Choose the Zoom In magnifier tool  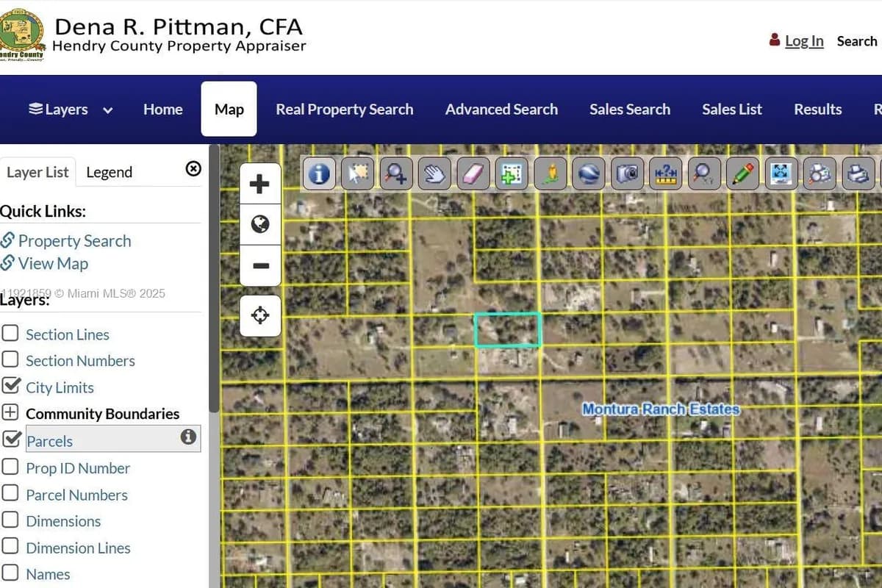pyautogui.click(x=395, y=173)
